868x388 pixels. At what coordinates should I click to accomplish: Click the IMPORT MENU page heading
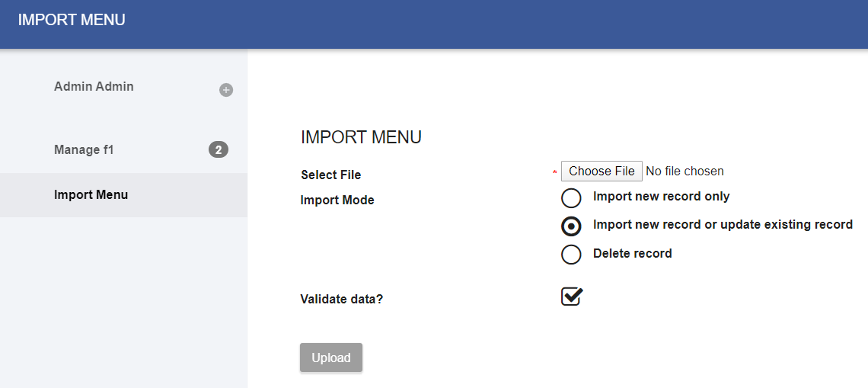tap(361, 138)
